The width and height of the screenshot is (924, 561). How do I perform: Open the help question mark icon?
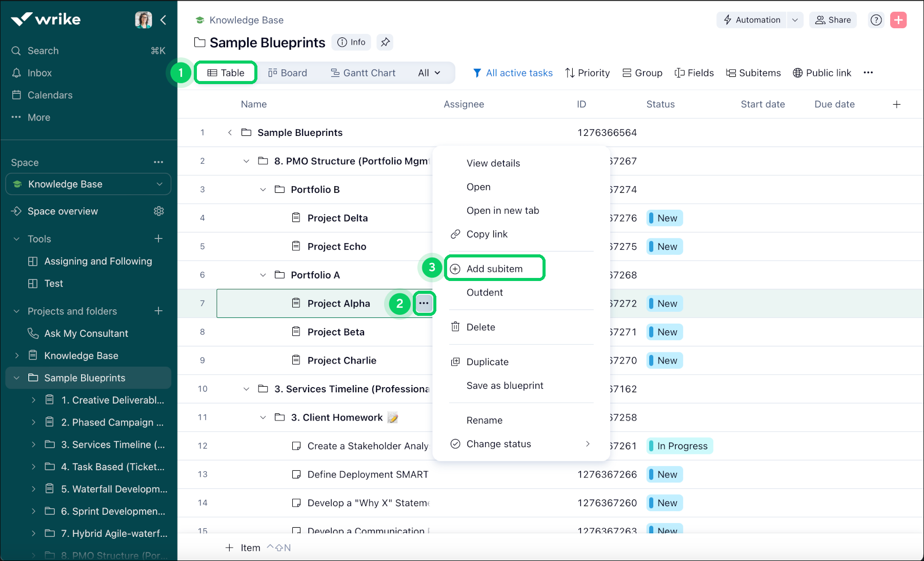tap(876, 20)
